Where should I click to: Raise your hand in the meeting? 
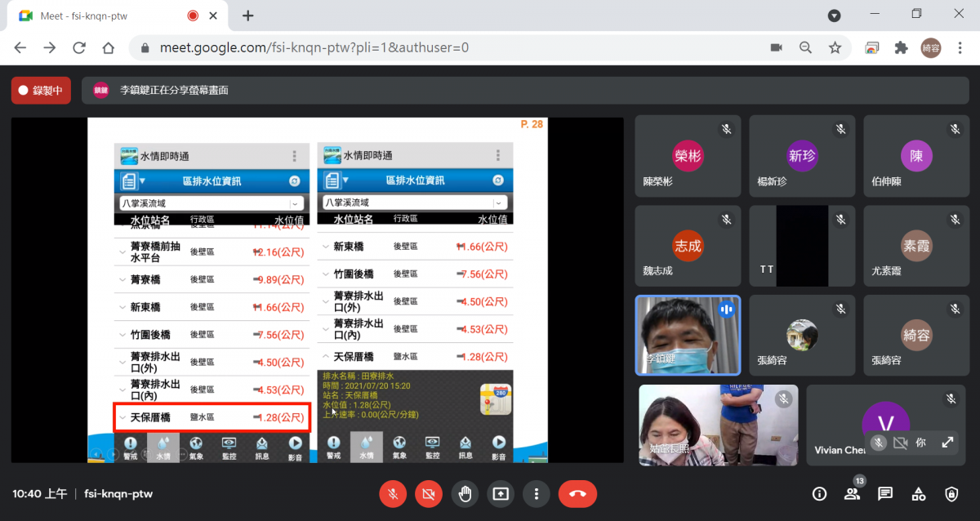465,493
